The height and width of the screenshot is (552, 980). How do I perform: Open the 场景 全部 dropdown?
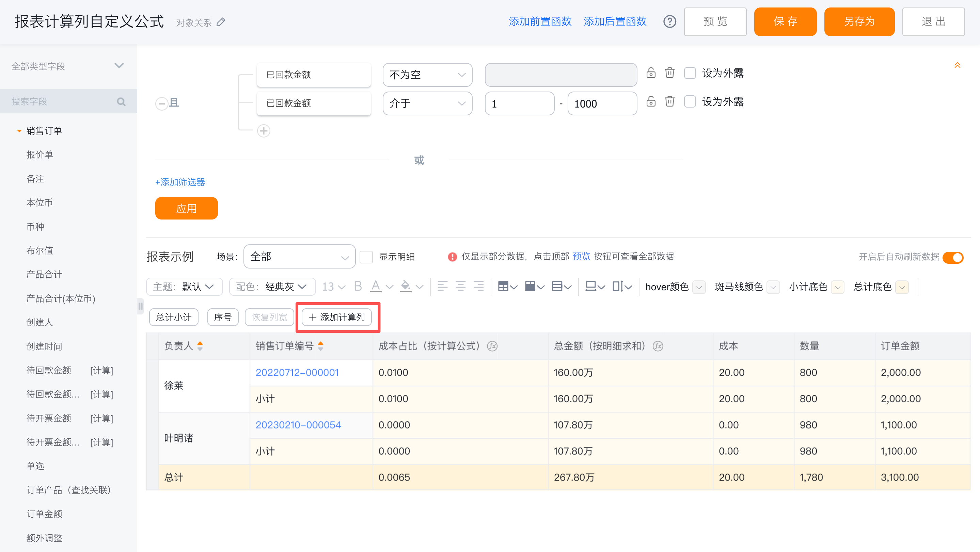pos(299,257)
